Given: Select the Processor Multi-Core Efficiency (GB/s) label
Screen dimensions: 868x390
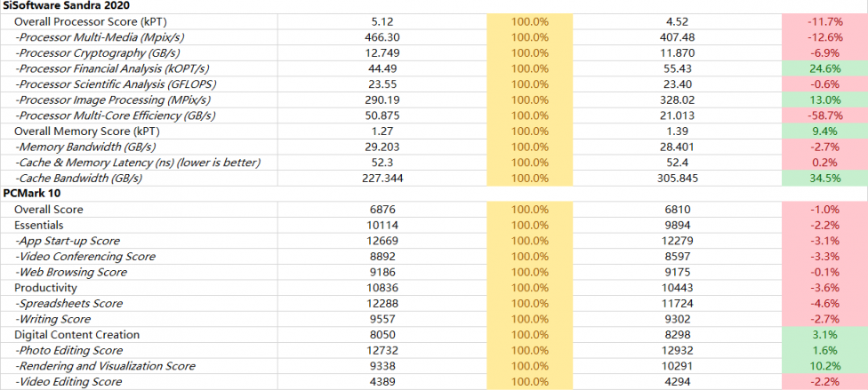Looking at the screenshot, I should [x=115, y=115].
